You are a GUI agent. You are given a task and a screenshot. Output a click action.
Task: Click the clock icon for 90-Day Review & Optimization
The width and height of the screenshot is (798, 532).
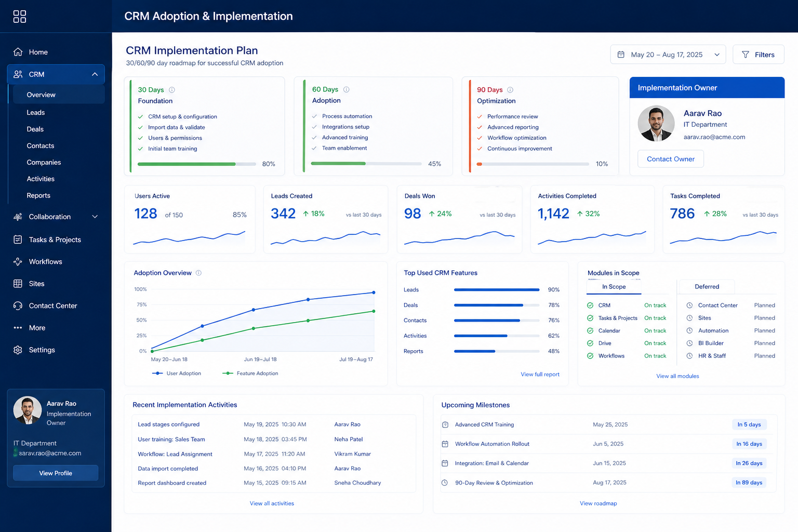(445, 483)
